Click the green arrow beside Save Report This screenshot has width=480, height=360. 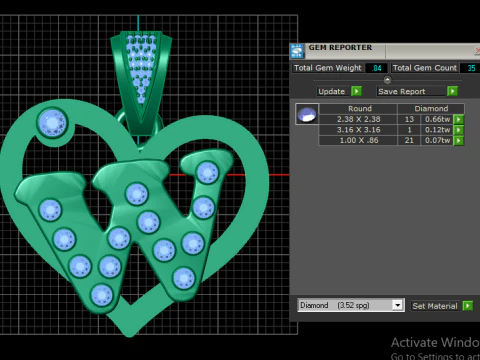pyautogui.click(x=452, y=91)
